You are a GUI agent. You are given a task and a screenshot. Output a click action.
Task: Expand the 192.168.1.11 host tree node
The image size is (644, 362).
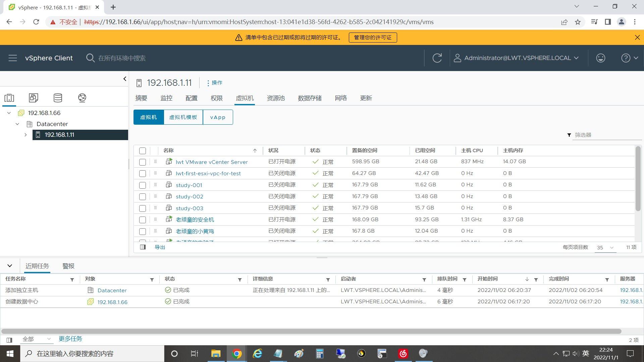coord(25,135)
